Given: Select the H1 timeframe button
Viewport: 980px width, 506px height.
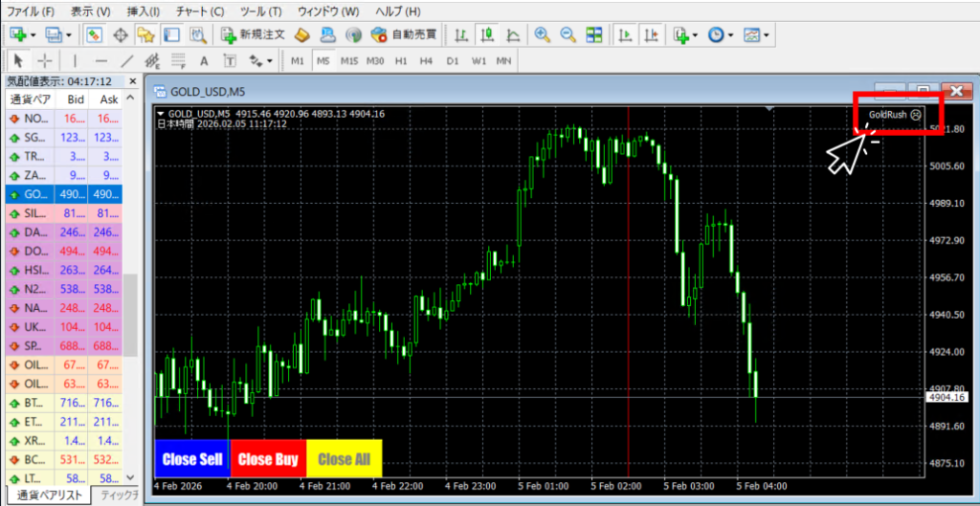Looking at the screenshot, I should 401,61.
